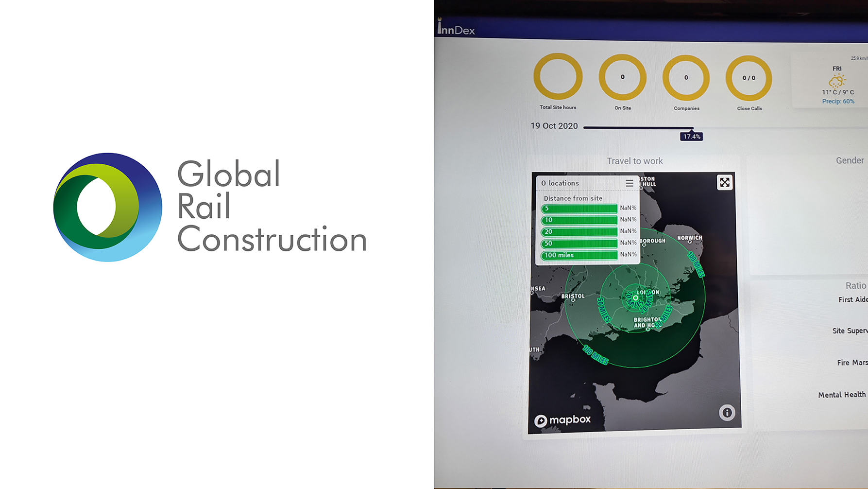
Task: Select the Companies counter ring
Action: coord(686,78)
